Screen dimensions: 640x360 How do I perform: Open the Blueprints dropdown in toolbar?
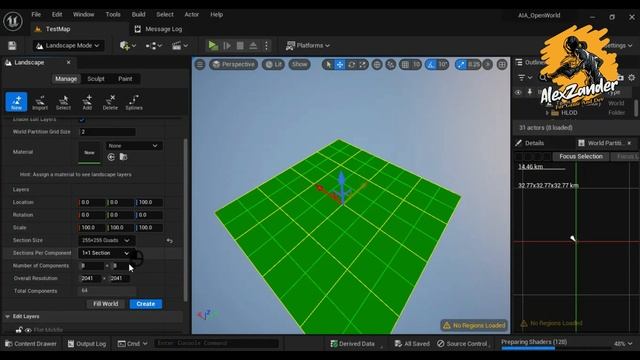pos(153,46)
